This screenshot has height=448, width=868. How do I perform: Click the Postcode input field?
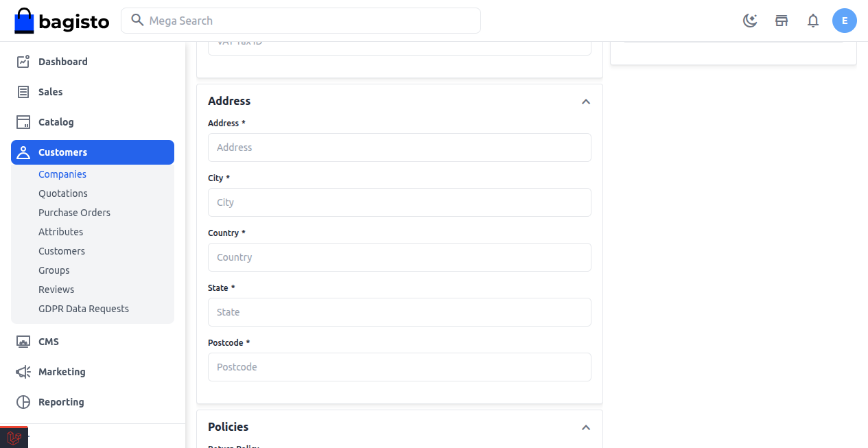(399, 367)
